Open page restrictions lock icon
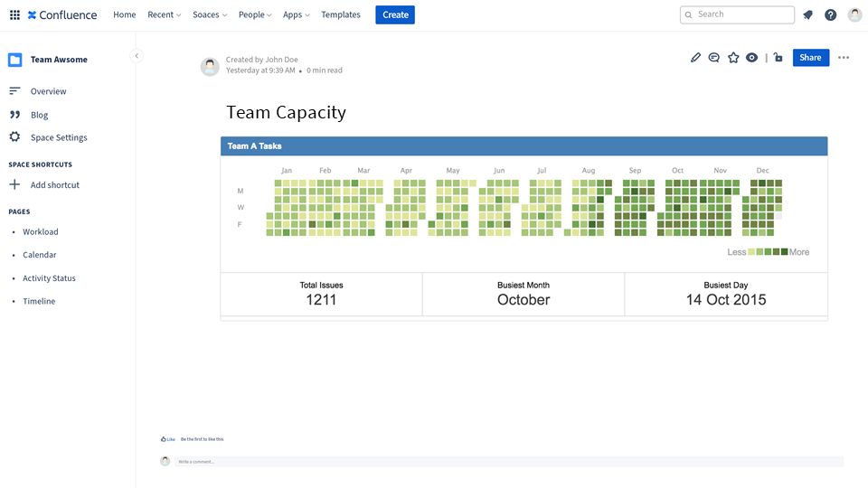The image size is (868, 488). coord(778,58)
